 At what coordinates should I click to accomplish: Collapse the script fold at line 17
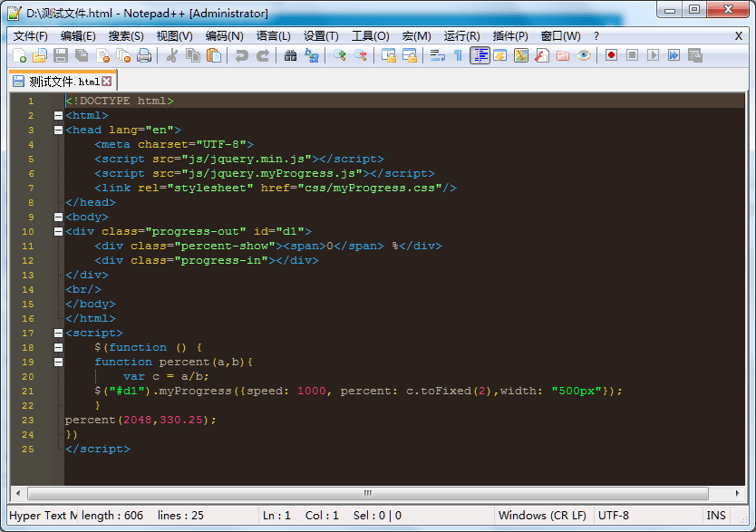[58, 333]
